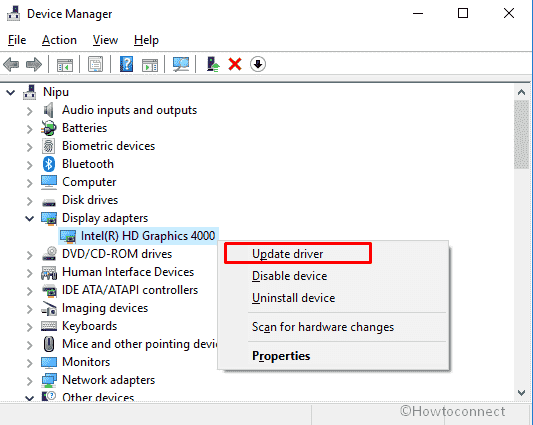The height and width of the screenshot is (425, 533).
Task: Click the Back arrow toolbar icon
Action: [x=11, y=64]
